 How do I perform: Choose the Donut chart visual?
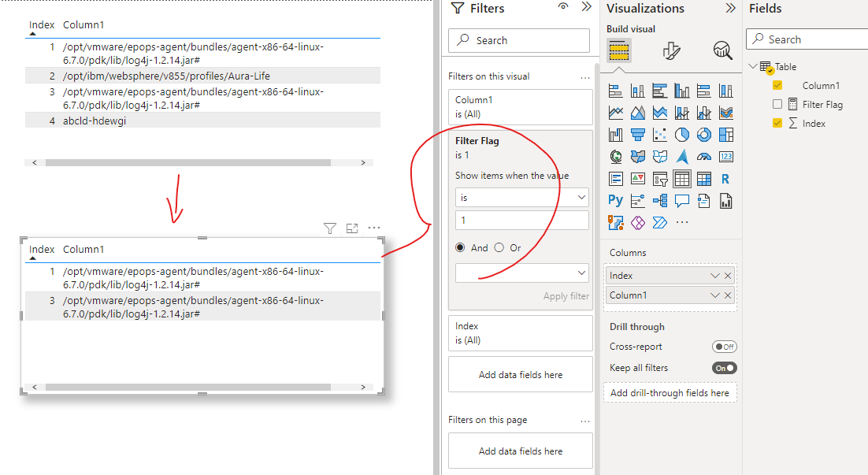click(x=704, y=135)
